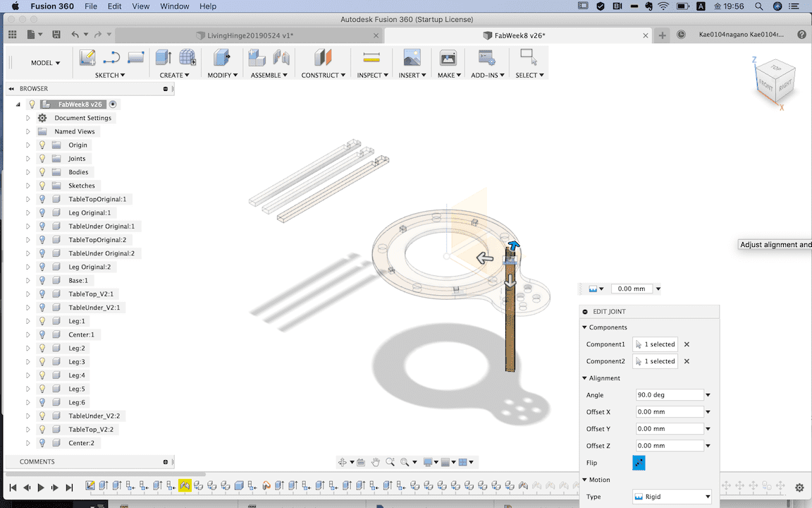This screenshot has height=508, width=812.
Task: Click the Flip joint button
Action: 639,462
